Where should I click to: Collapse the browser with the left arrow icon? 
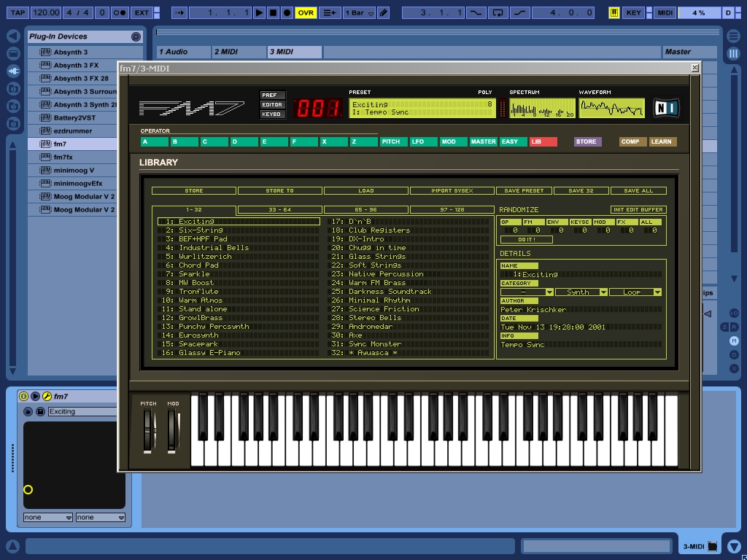click(x=13, y=36)
